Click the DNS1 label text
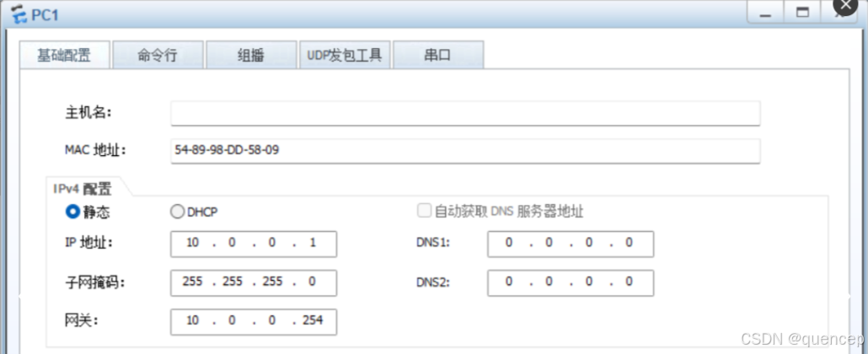 click(433, 244)
